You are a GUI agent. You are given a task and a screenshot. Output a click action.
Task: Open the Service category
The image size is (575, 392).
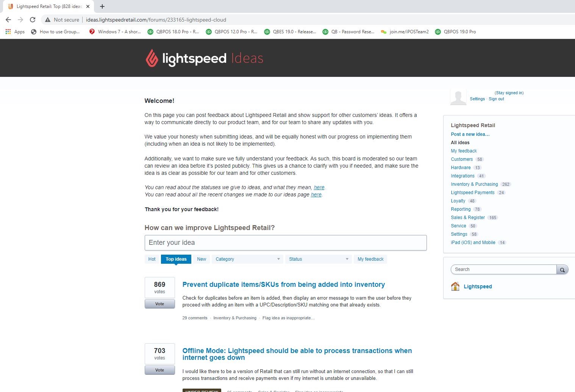tap(458, 226)
